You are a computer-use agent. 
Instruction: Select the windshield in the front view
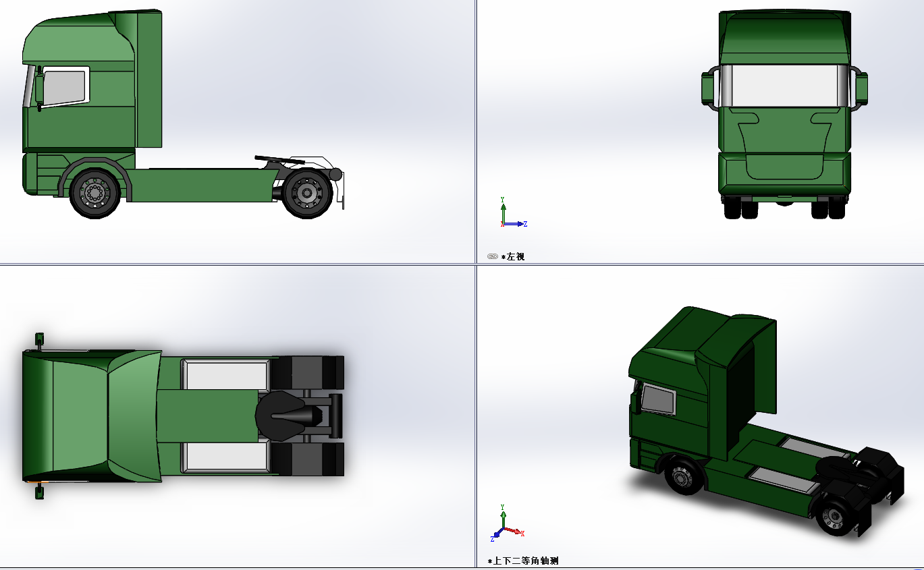coord(785,86)
